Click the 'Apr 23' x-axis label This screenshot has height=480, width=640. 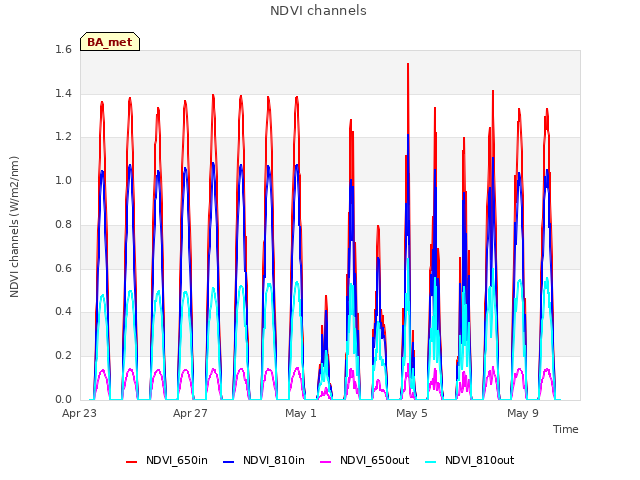(x=79, y=413)
